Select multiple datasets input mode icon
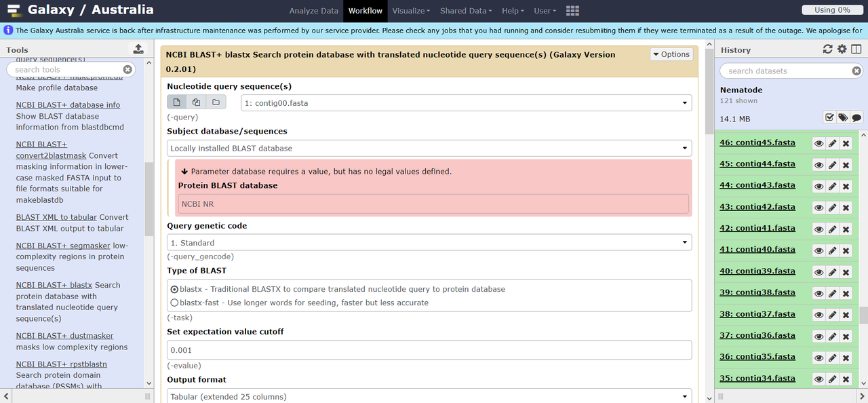Image resolution: width=868 pixels, height=403 pixels. pos(196,102)
